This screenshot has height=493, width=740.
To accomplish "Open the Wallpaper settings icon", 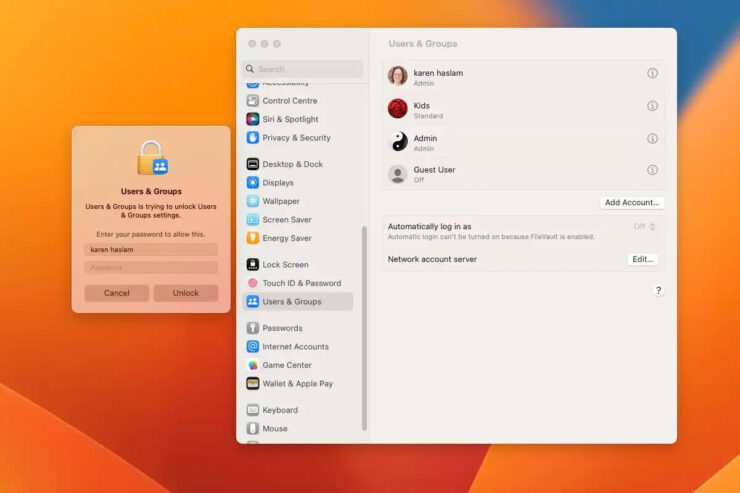I will pos(253,201).
